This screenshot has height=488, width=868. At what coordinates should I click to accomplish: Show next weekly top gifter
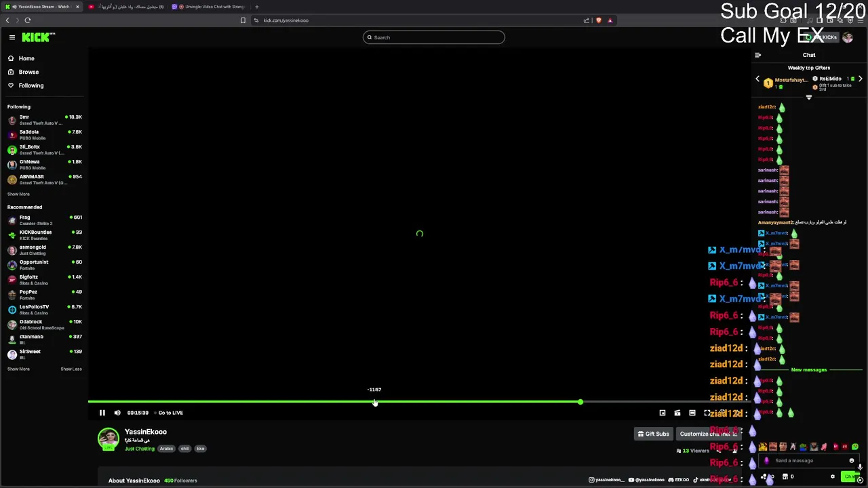[x=860, y=79]
